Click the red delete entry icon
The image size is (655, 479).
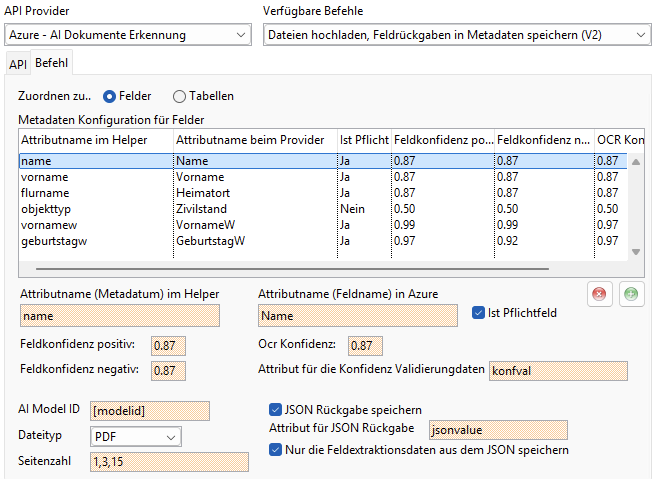600,295
